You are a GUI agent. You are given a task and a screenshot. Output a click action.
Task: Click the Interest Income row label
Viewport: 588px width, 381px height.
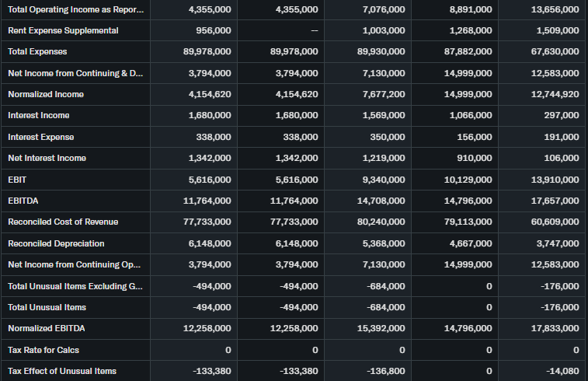39,115
